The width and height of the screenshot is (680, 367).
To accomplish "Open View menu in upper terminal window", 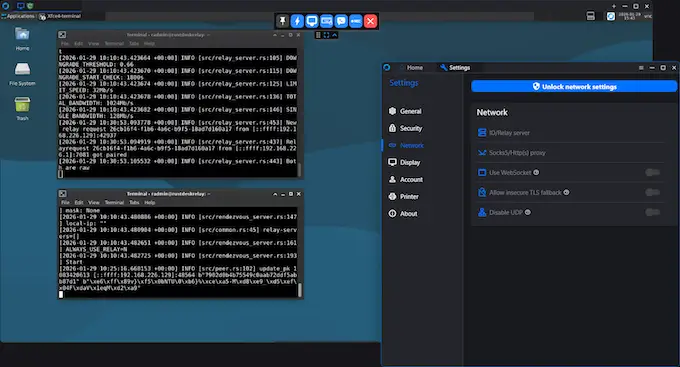I will click(x=93, y=43).
